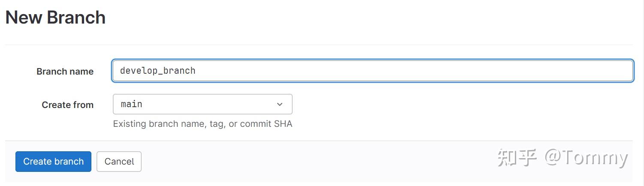Focus the empty area after develop_branch text

[x=386, y=71]
